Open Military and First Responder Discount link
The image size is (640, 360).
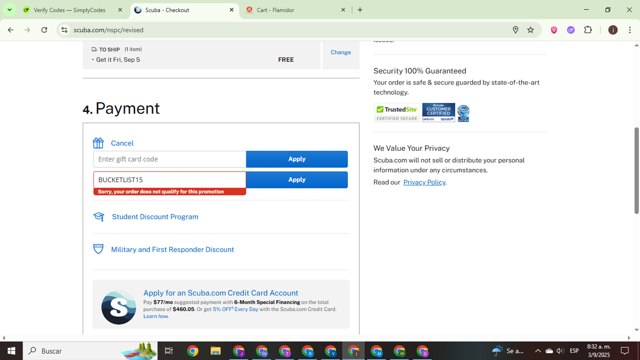[x=173, y=249]
